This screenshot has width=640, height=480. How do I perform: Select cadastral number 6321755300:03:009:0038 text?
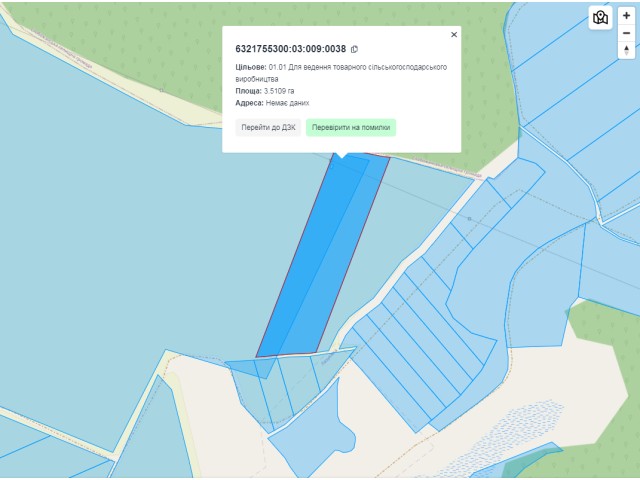point(291,49)
